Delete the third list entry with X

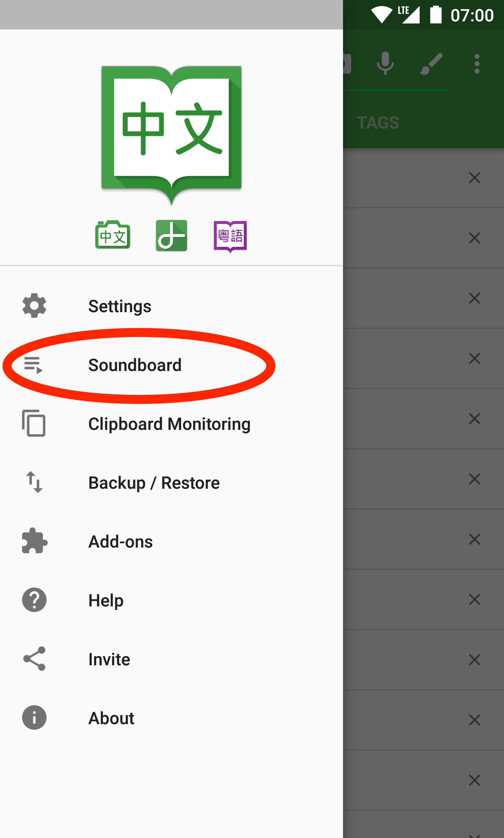pos(475,298)
